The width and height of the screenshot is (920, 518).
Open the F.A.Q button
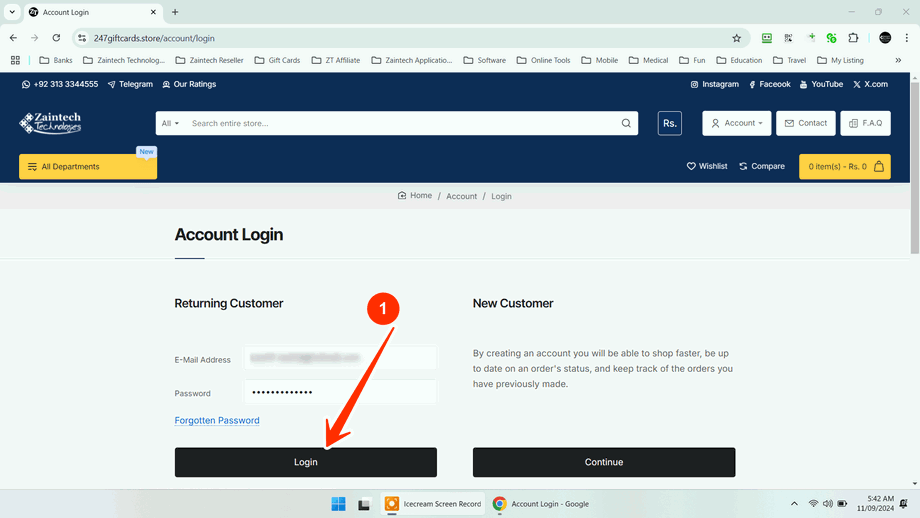[x=865, y=123]
